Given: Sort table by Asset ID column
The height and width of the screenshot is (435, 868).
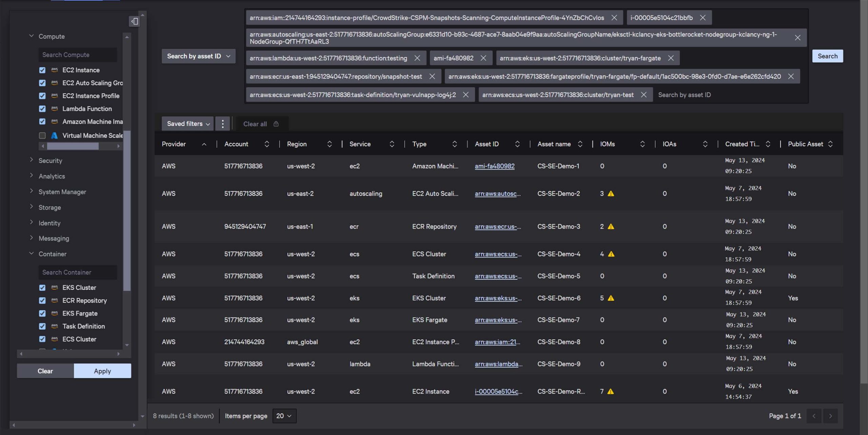Looking at the screenshot, I should click(517, 144).
